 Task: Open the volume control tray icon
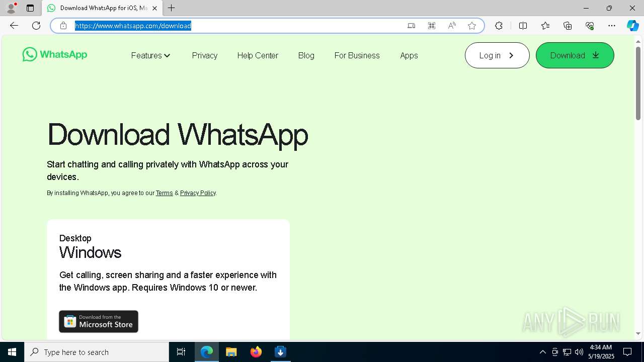[579, 352]
